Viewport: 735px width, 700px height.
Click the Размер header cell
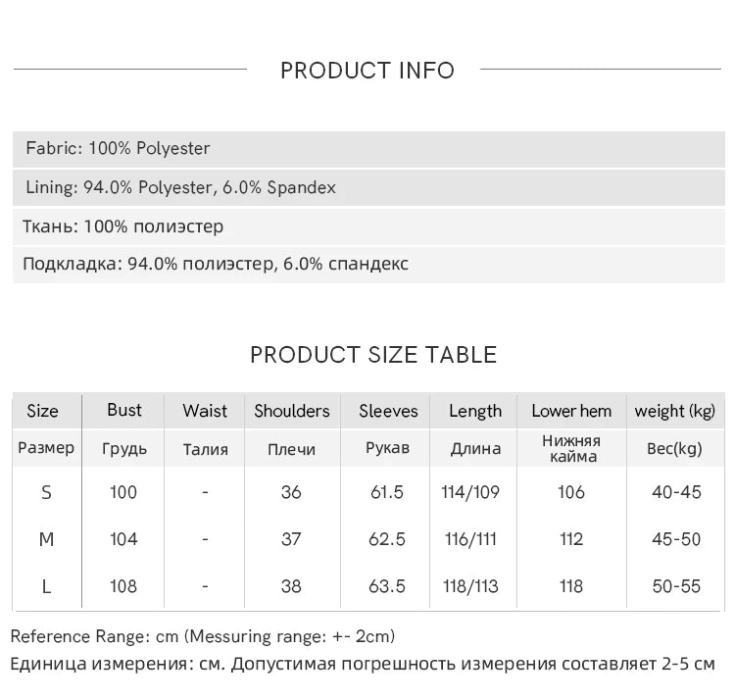click(46, 448)
